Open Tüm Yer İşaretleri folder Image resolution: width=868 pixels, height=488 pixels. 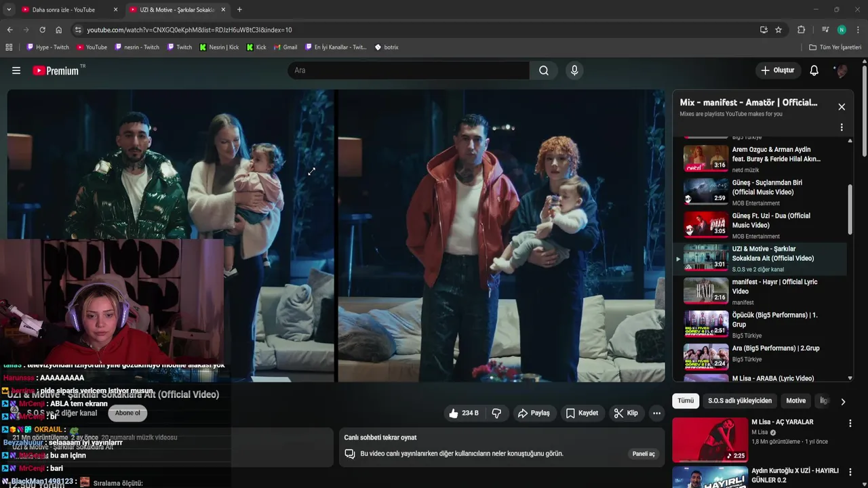point(835,47)
